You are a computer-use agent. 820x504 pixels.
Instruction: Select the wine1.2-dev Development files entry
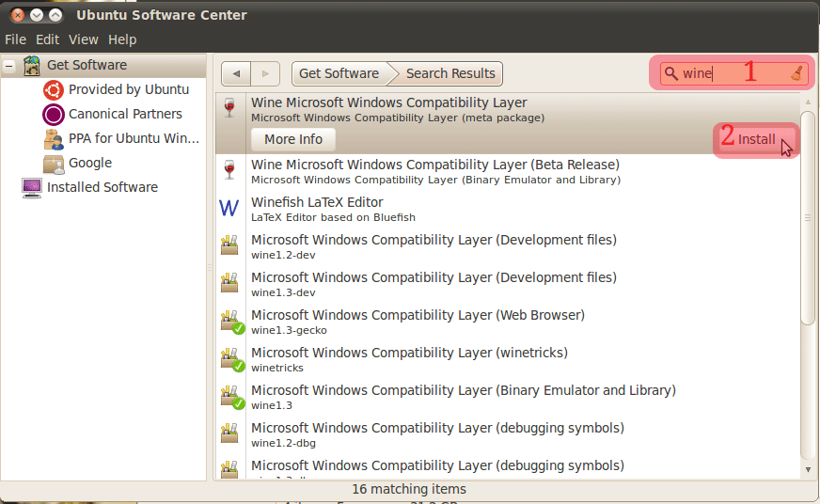[507, 246]
